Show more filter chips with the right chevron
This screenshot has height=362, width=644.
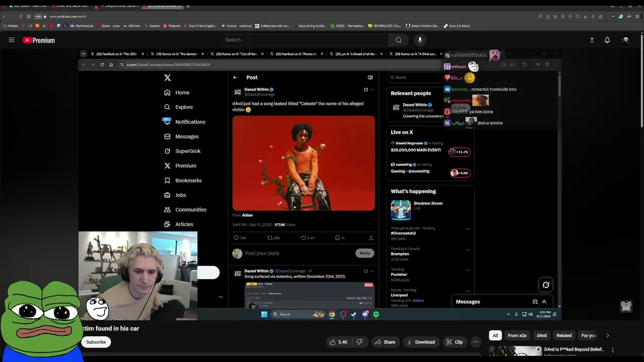coord(607,335)
